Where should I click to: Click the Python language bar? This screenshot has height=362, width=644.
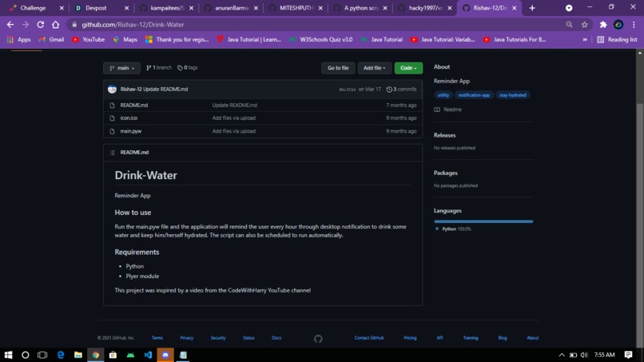point(483,221)
